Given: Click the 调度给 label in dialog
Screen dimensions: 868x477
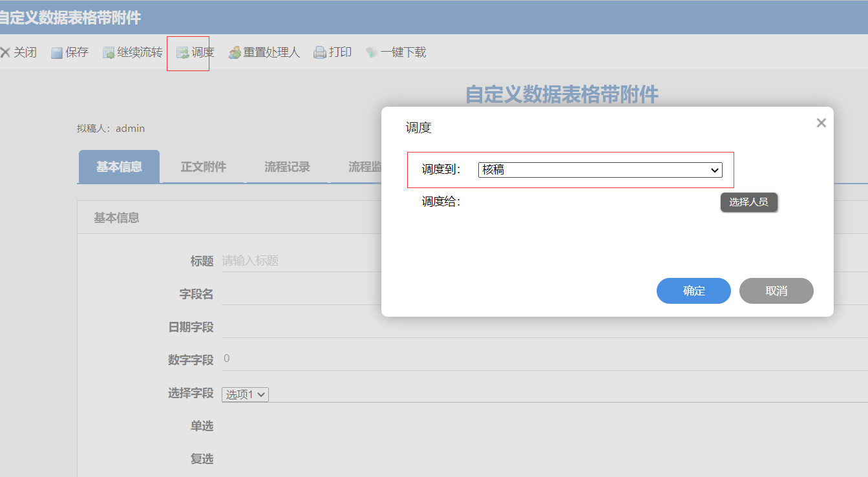Looking at the screenshot, I should (x=441, y=202).
